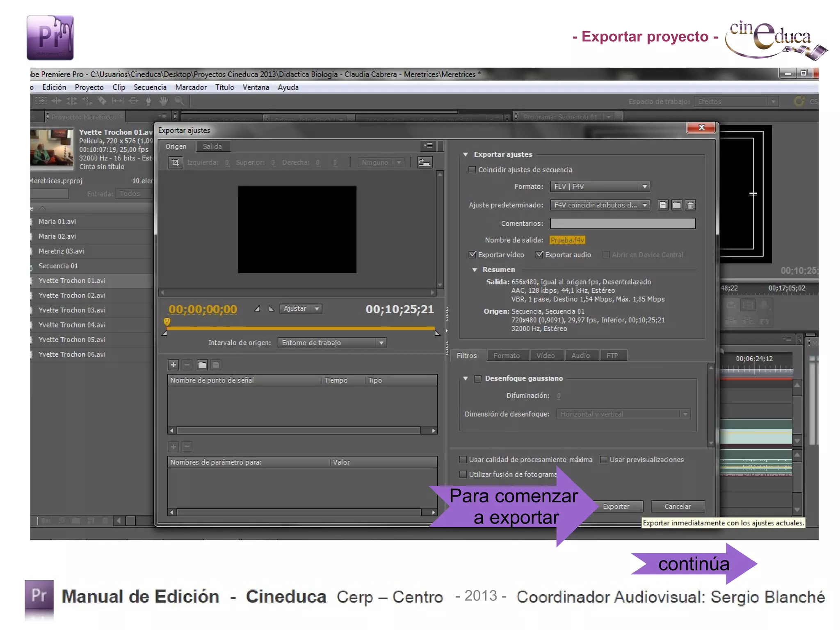Uncheck Exportar audio
This screenshot has height=630, width=840.
coord(539,254)
